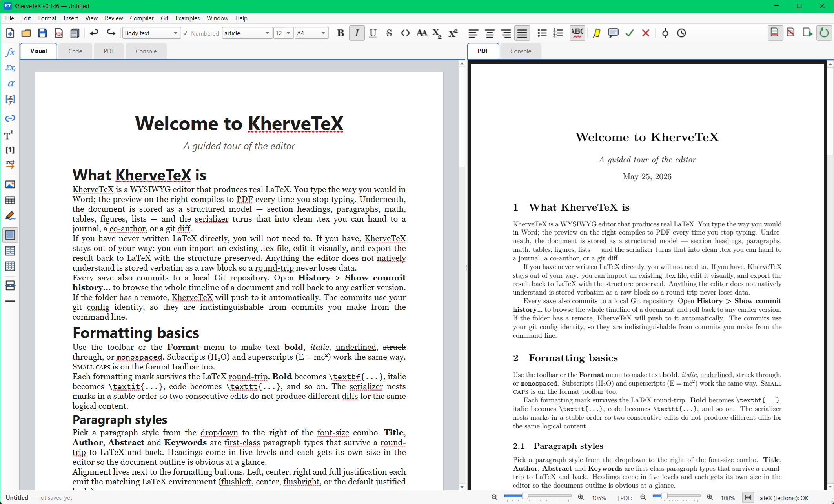Image resolution: width=834 pixels, height=504 pixels.
Task: Add a comment with speech bubble icon
Action: coord(613,33)
